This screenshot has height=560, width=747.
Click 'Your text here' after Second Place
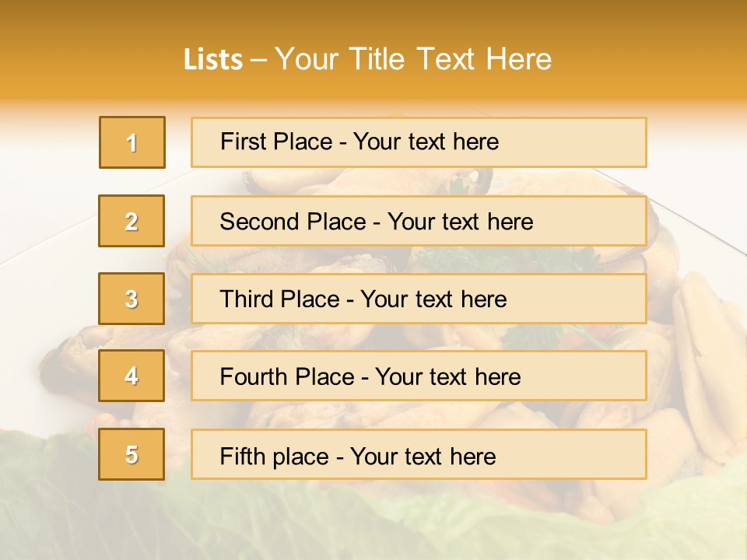(x=460, y=222)
